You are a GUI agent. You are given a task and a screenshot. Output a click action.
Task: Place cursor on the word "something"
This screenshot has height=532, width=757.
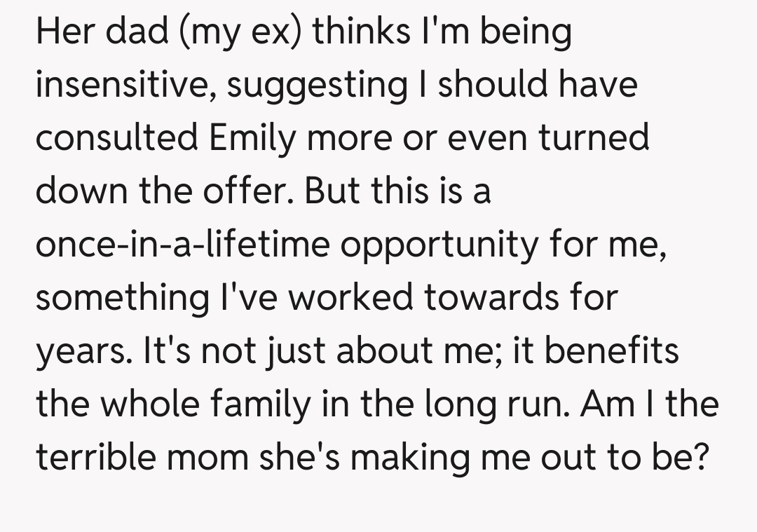tap(119, 299)
